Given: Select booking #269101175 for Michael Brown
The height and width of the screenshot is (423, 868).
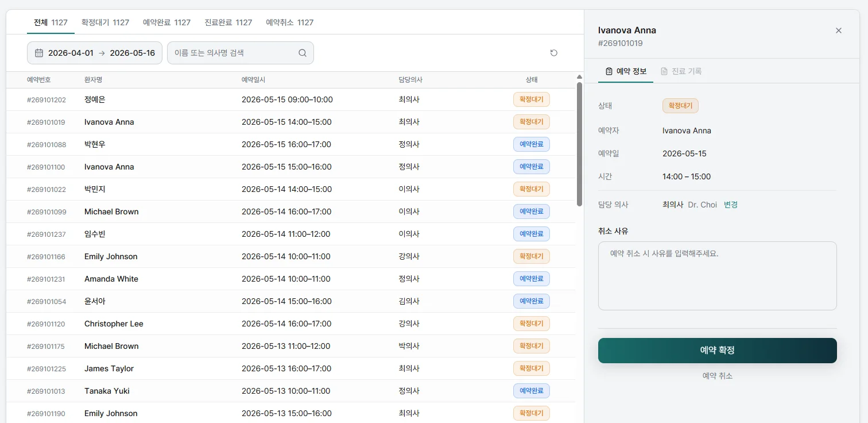Looking at the screenshot, I should click(x=290, y=346).
